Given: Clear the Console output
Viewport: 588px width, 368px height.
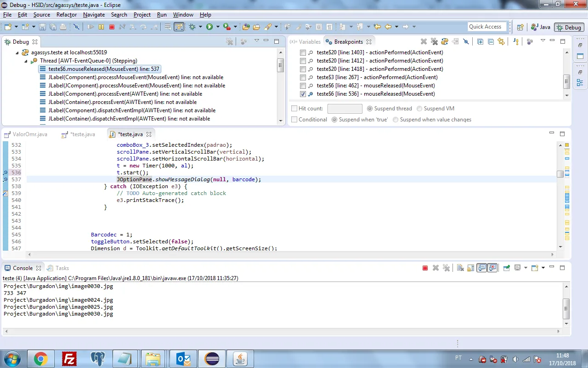Looking at the screenshot, I should click(460, 268).
